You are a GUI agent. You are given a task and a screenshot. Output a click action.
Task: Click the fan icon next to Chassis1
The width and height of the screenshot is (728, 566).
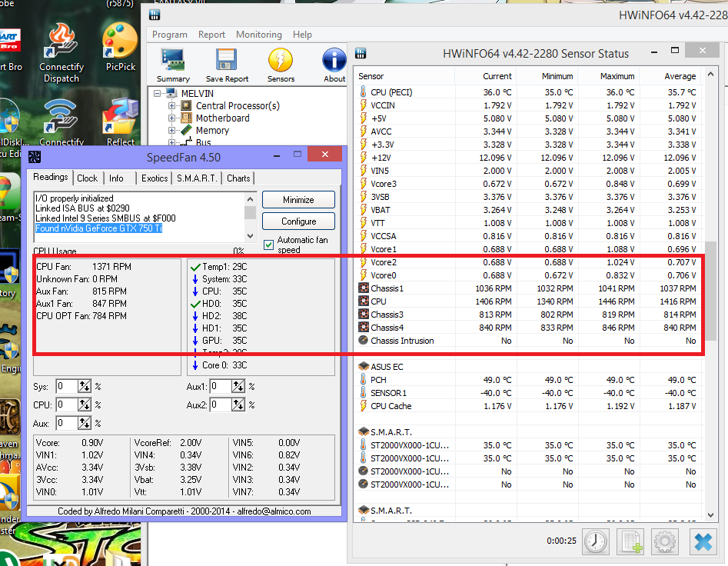pos(364,288)
